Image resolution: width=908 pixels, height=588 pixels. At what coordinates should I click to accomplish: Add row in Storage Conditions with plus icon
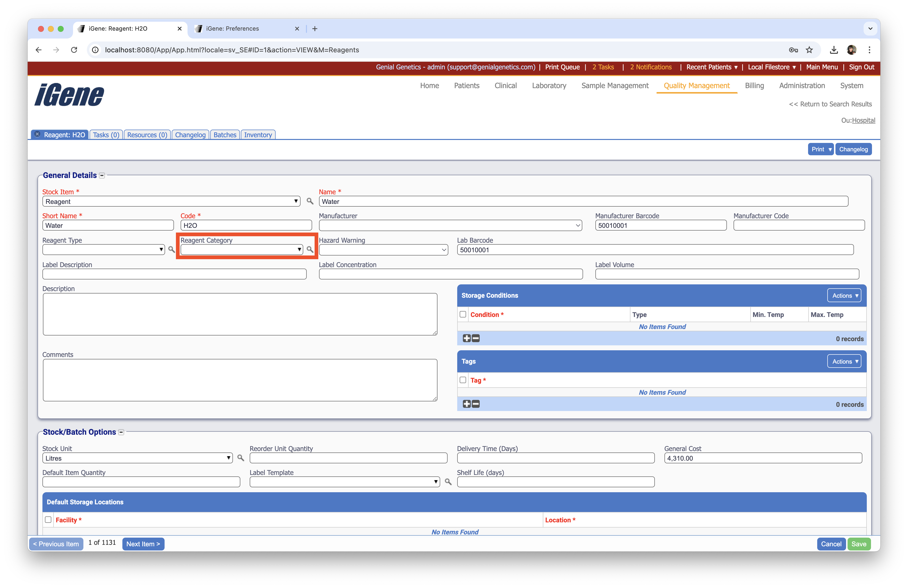466,338
